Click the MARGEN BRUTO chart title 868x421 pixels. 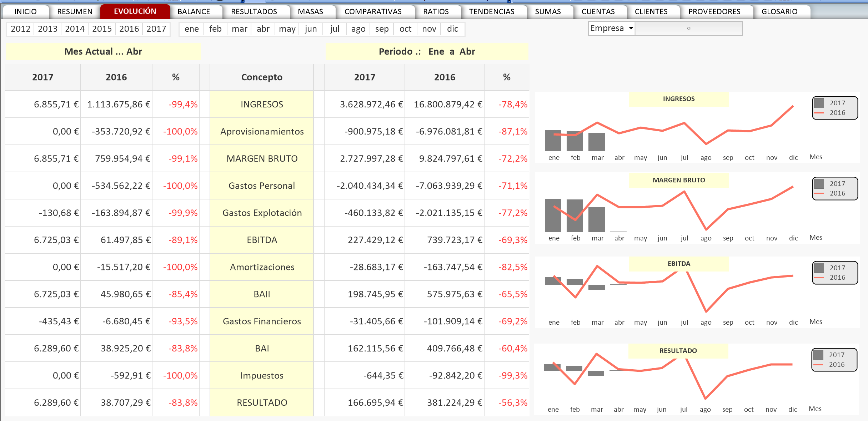(x=679, y=180)
